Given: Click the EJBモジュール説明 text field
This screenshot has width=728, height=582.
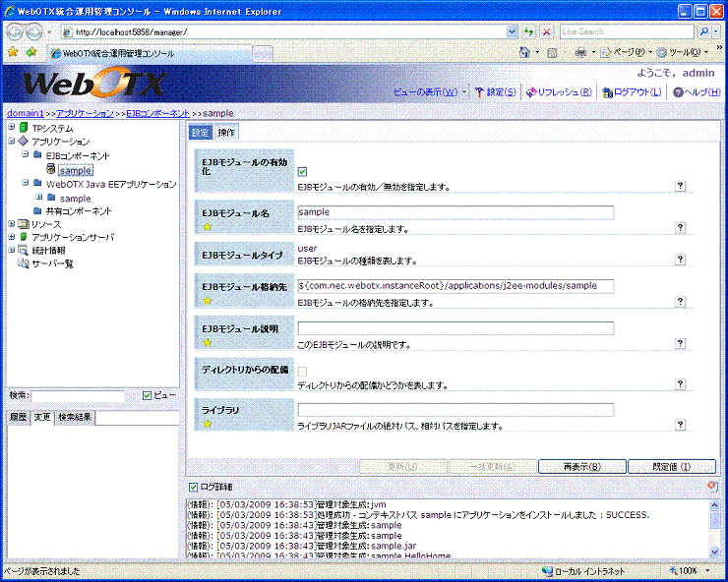Looking at the screenshot, I should 455,328.
